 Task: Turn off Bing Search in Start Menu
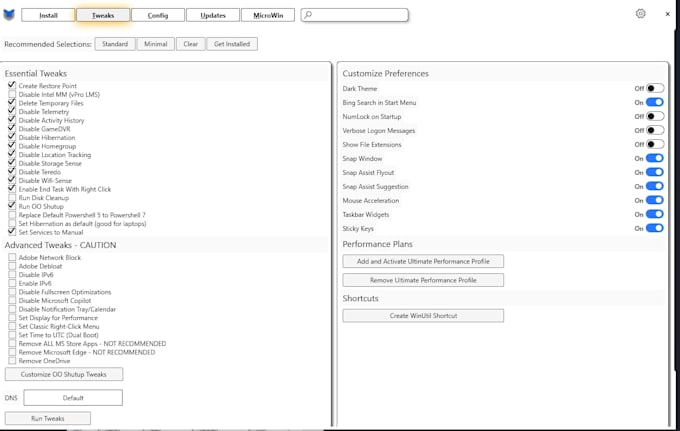(x=654, y=102)
